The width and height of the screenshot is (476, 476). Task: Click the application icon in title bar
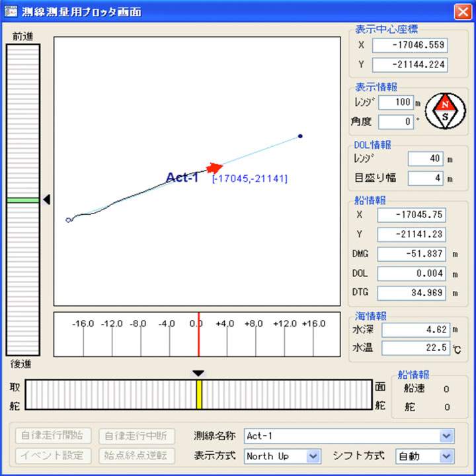click(x=11, y=11)
